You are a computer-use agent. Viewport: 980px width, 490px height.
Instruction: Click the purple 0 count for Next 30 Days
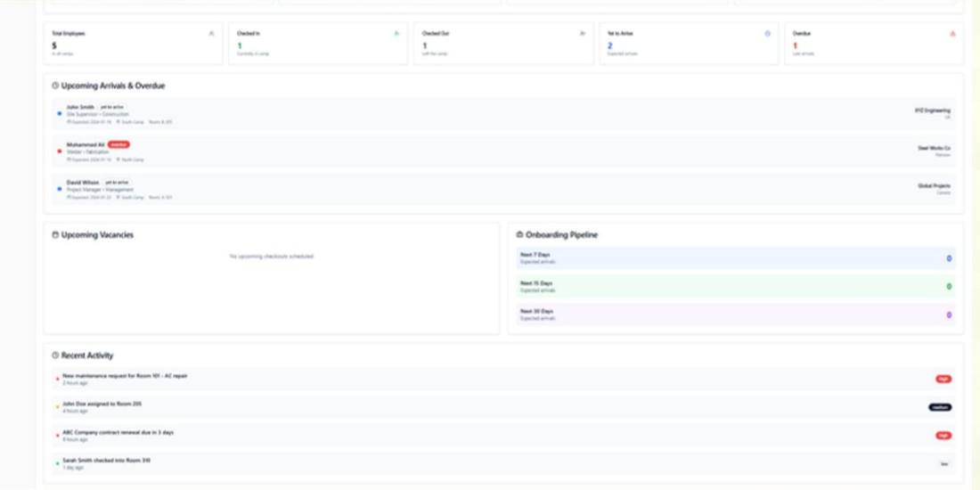click(949, 315)
